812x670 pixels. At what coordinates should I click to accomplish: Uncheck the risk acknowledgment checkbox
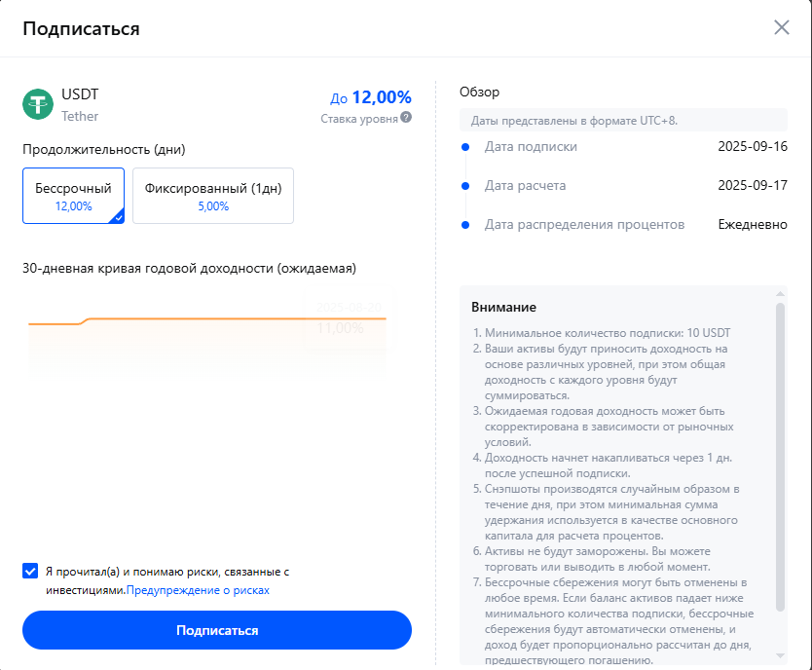coord(30,571)
